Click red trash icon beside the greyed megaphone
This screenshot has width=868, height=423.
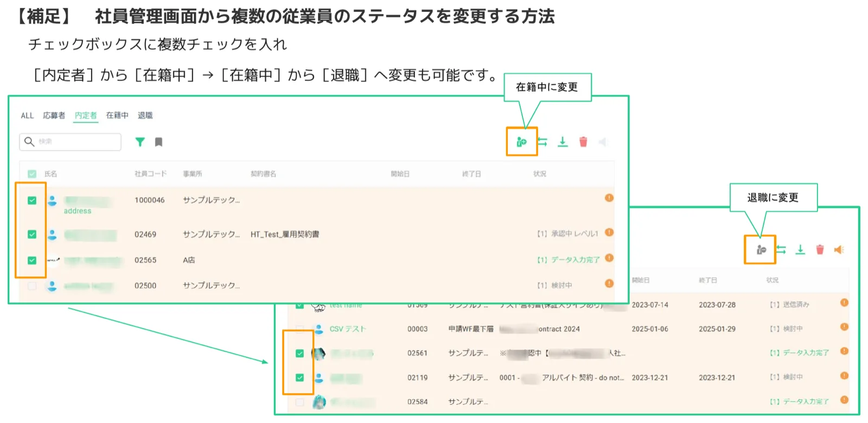[583, 142]
